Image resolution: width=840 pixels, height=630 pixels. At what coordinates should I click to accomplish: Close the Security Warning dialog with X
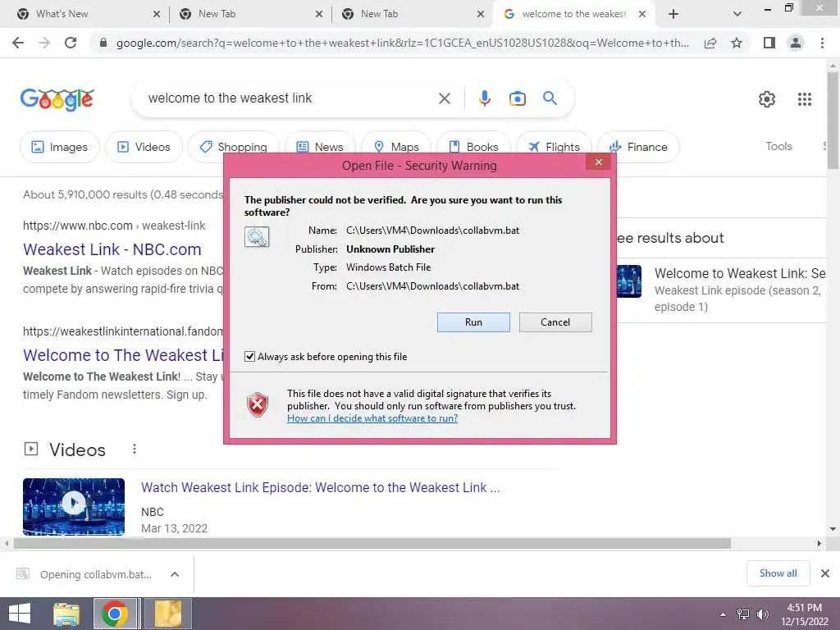pyautogui.click(x=598, y=162)
